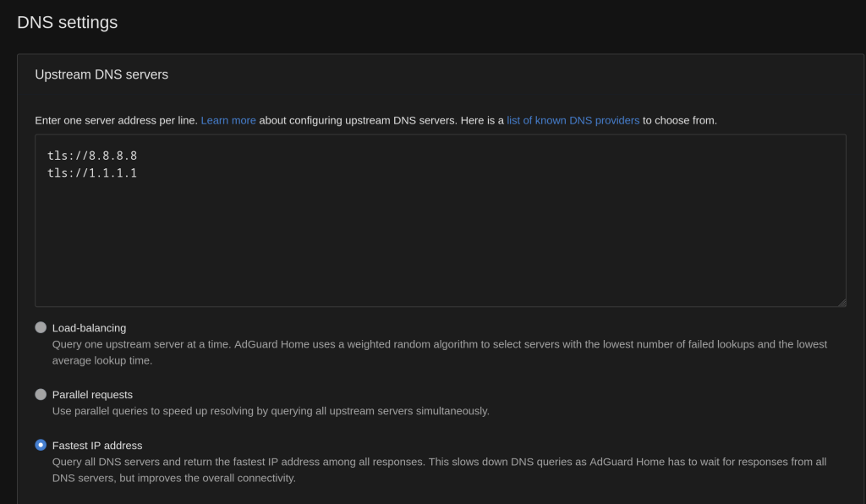Click the Parallel requests label text
This screenshot has width=866, height=504.
pos(92,395)
